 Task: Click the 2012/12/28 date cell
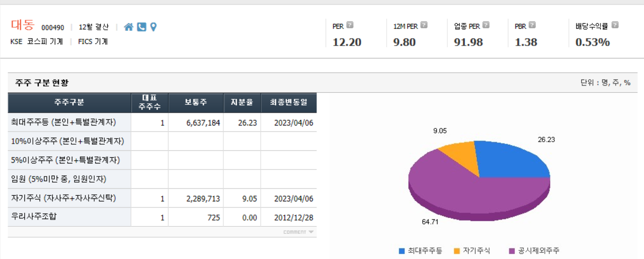pyautogui.click(x=295, y=218)
